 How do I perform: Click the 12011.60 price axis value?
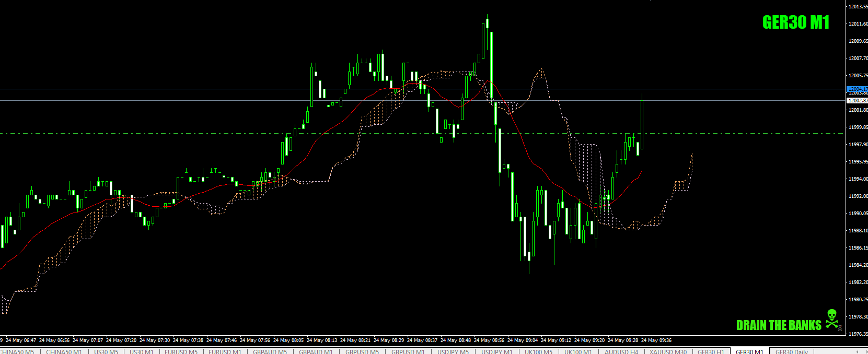(858, 23)
